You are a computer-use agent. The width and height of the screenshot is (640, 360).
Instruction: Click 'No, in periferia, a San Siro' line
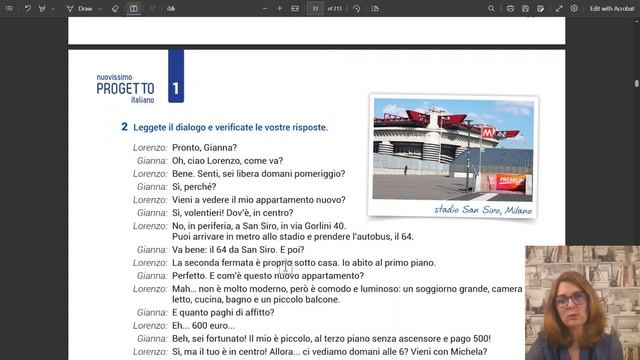click(x=259, y=226)
